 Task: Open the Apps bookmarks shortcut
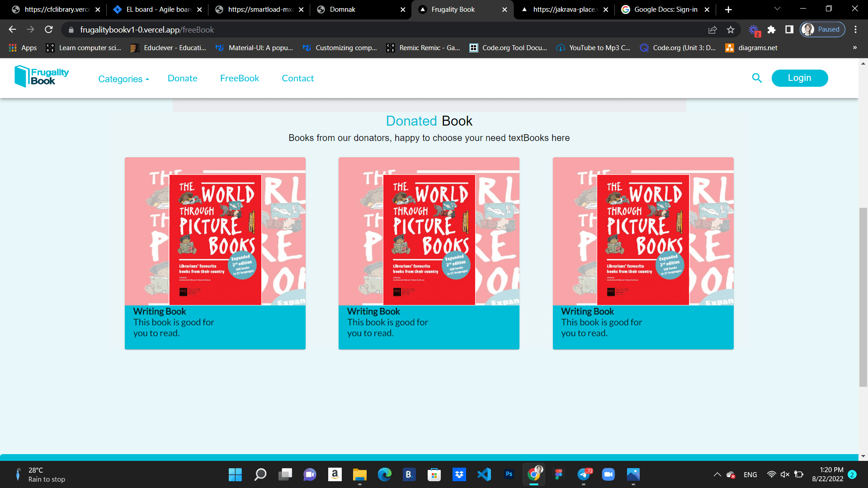click(23, 48)
